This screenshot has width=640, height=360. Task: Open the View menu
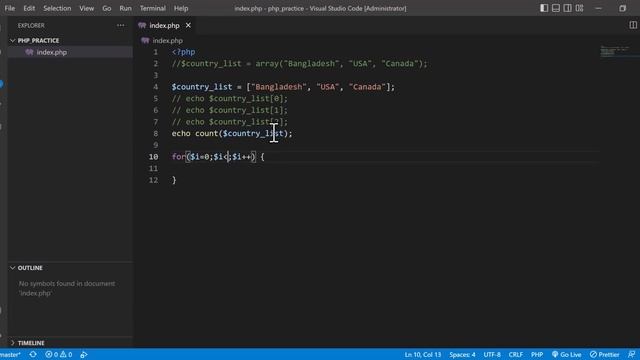87,8
